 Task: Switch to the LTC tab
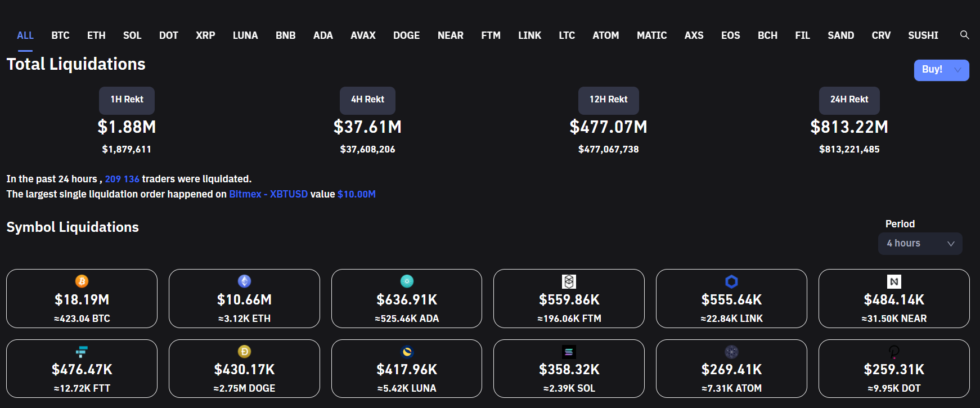(x=567, y=35)
